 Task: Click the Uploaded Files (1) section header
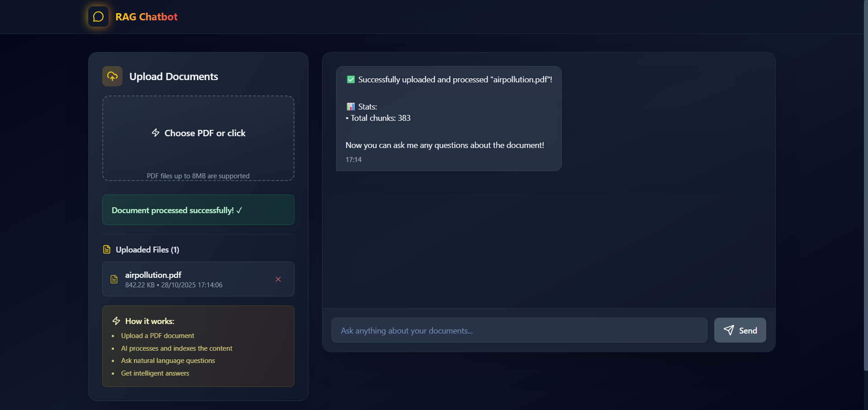(x=147, y=249)
